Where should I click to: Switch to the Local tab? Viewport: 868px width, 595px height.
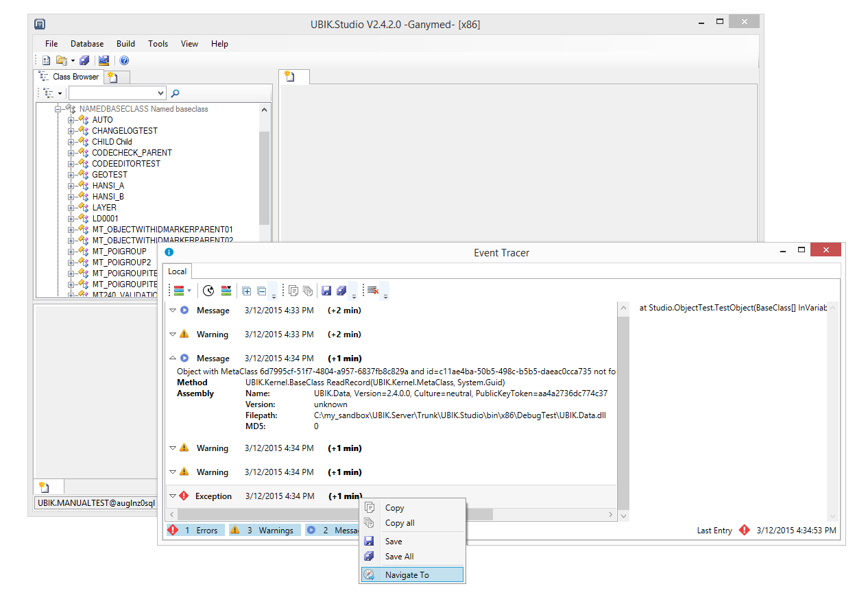point(178,271)
